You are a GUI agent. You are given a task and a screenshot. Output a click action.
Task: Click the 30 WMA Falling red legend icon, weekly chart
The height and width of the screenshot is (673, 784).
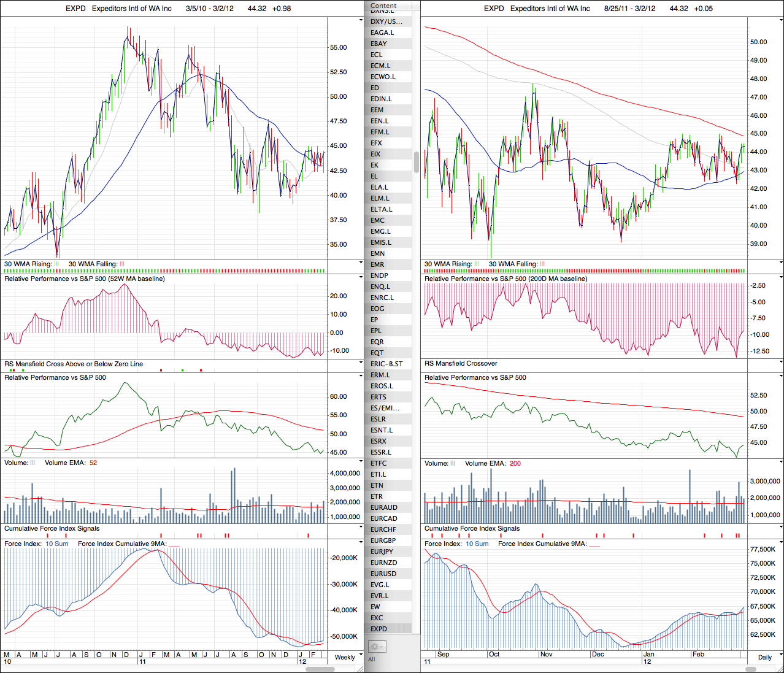[x=121, y=264]
